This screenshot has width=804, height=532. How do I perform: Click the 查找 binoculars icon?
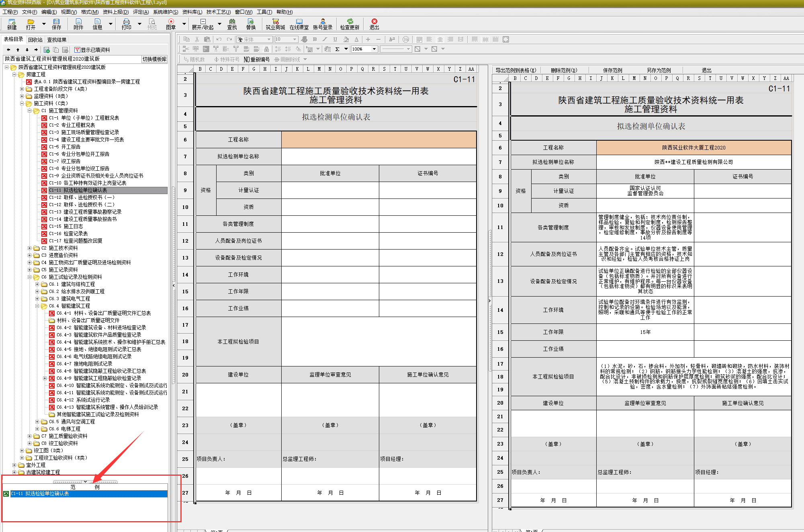click(232, 23)
